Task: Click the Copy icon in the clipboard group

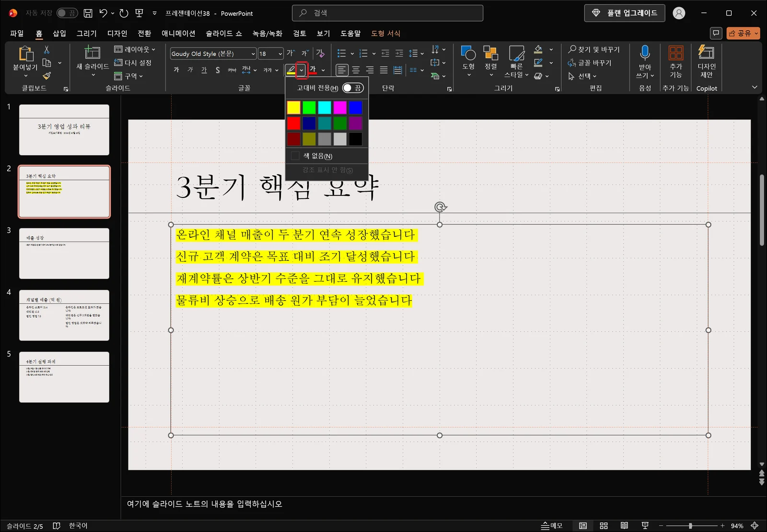Action: [46, 63]
